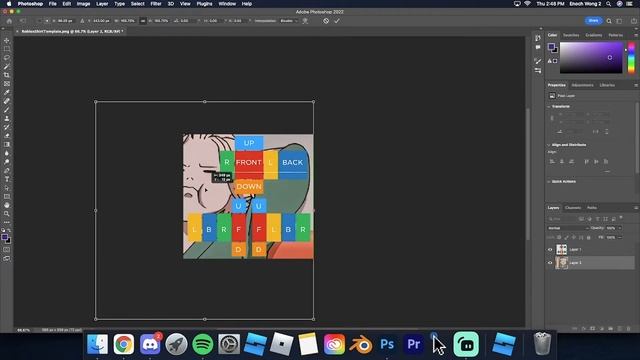Delete layer using the trash icon
This screenshot has width=640, height=360.
[x=629, y=328]
